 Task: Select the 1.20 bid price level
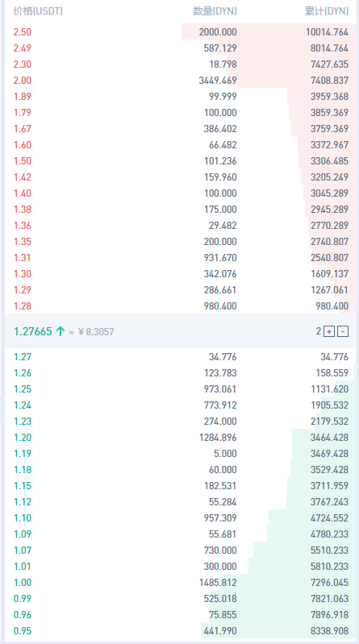tap(23, 438)
